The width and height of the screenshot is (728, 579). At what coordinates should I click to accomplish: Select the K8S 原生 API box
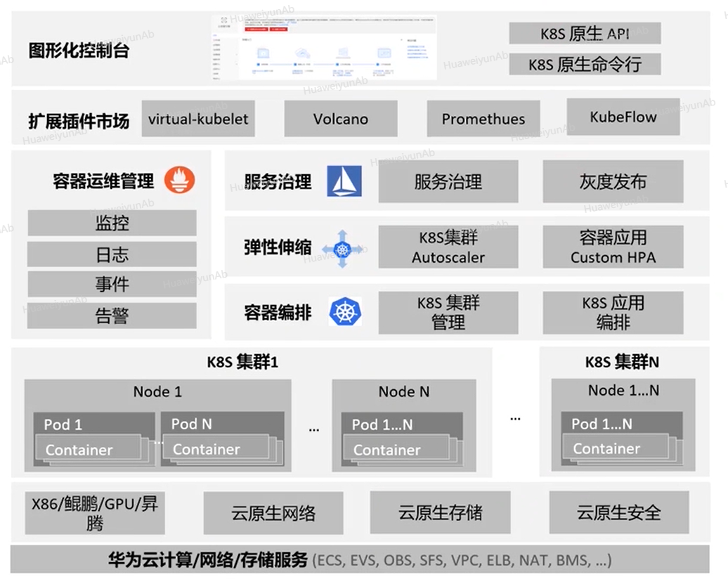click(585, 33)
